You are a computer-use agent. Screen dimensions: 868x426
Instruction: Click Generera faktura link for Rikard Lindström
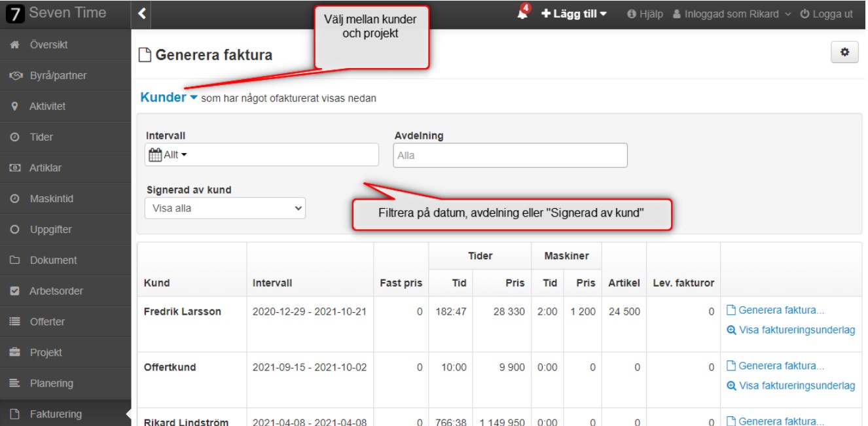point(781,421)
